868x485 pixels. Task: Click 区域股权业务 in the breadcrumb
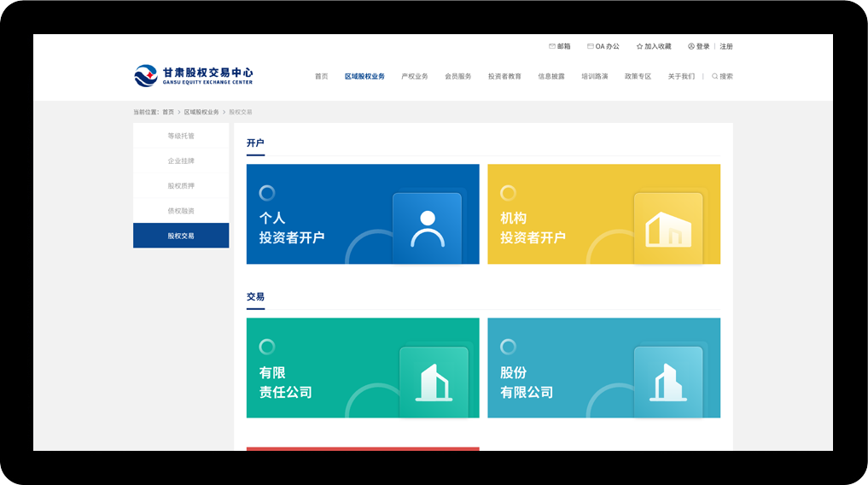point(201,112)
